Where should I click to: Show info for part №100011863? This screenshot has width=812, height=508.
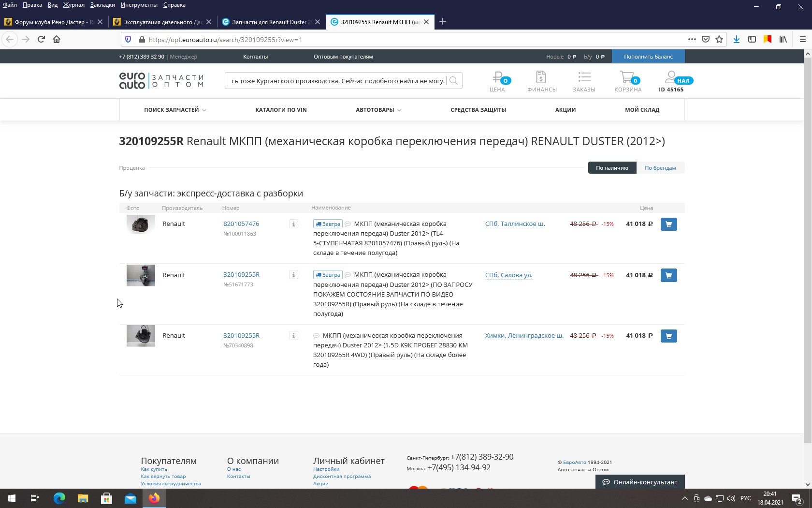pyautogui.click(x=293, y=224)
